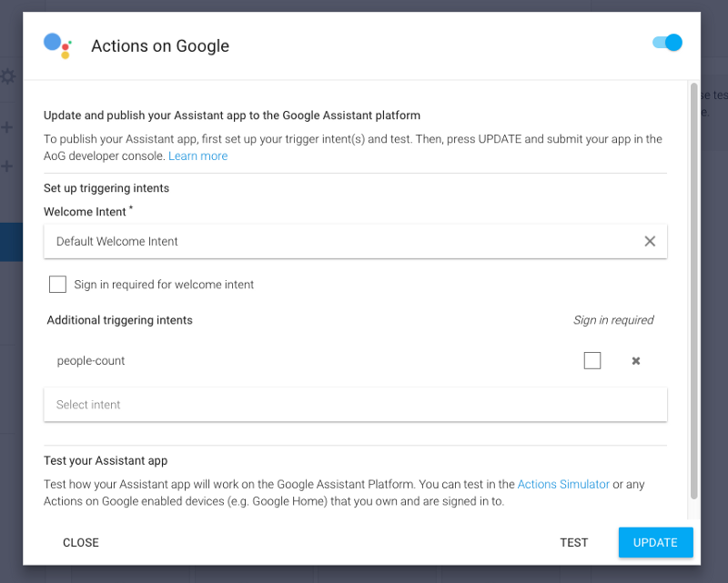Check sign in required for welcome intent
This screenshot has height=583, width=728.
tap(58, 285)
